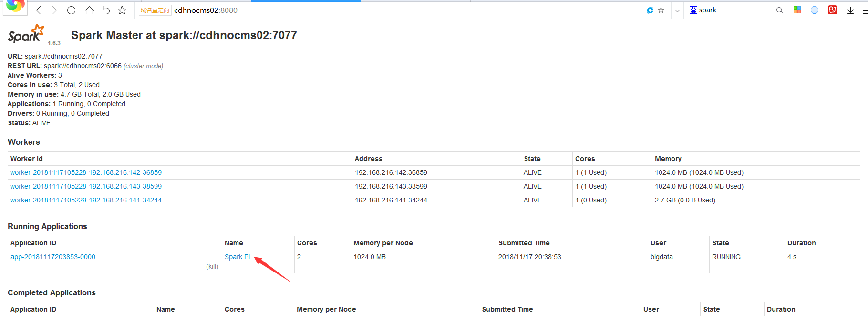868x322 pixels.
Task: Open the blue ad-blocker hexagon icon
Action: click(x=815, y=10)
